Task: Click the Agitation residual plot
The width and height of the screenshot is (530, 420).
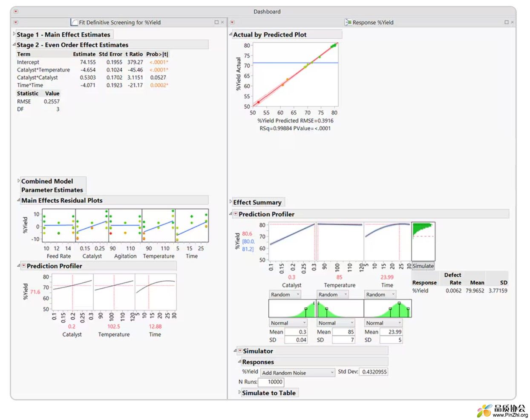Action: coord(125,226)
